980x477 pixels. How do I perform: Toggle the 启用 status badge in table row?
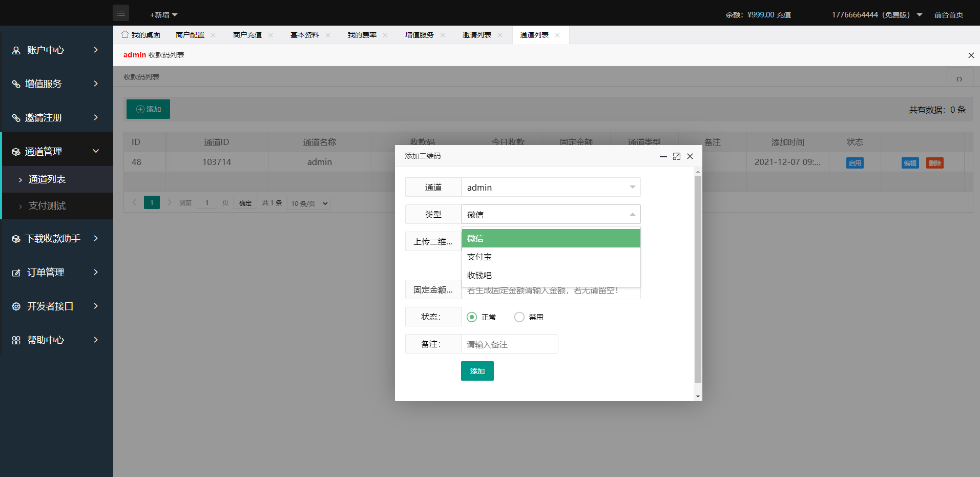854,163
